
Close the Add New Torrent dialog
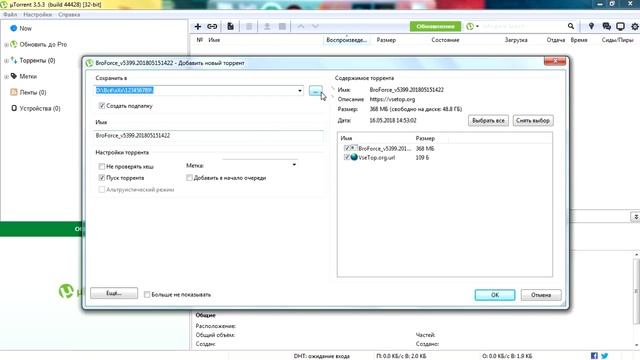pyautogui.click(x=555, y=61)
